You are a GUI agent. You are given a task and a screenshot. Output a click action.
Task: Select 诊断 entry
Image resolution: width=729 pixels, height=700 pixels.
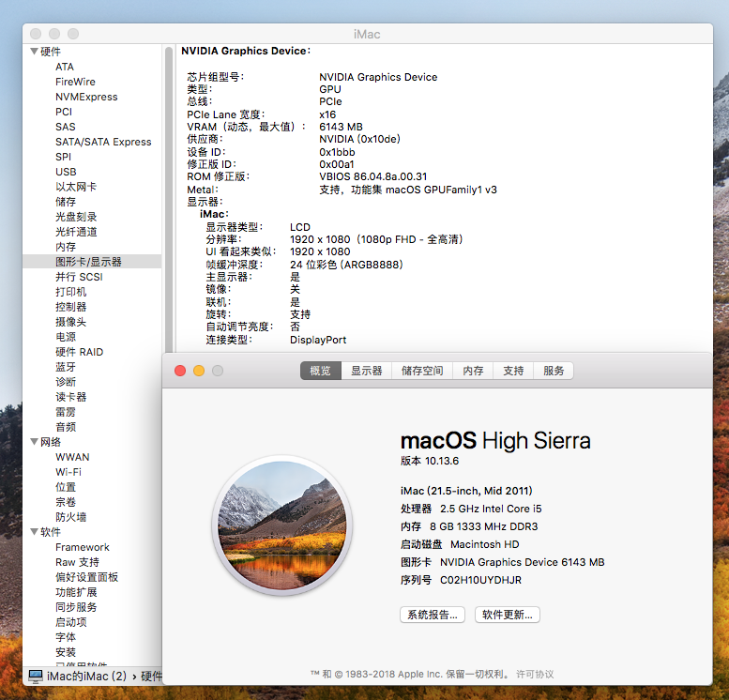coord(66,382)
